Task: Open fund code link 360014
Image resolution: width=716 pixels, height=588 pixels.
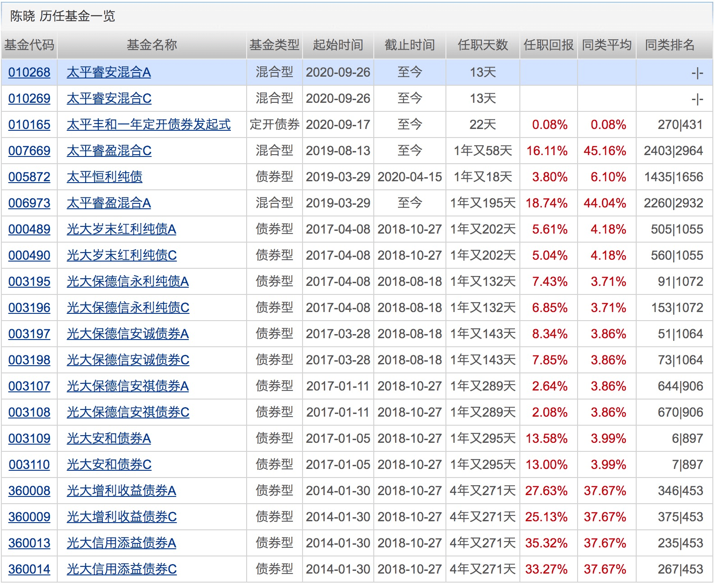Action: pyautogui.click(x=29, y=569)
